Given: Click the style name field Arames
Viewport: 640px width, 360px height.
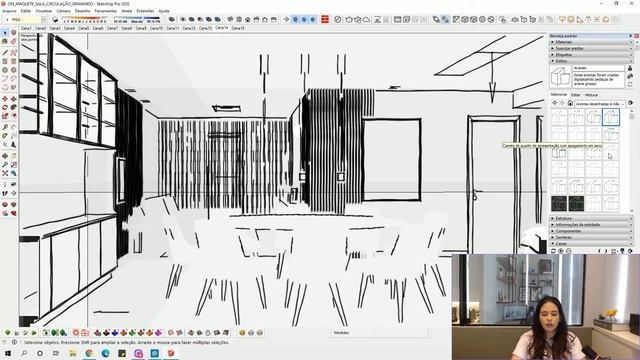Looking at the screenshot, I should (x=598, y=68).
